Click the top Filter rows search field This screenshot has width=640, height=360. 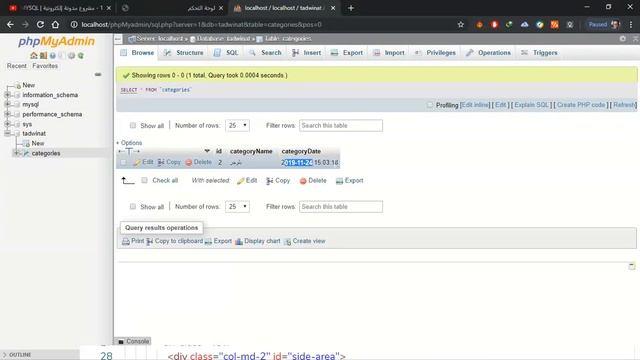341,125
